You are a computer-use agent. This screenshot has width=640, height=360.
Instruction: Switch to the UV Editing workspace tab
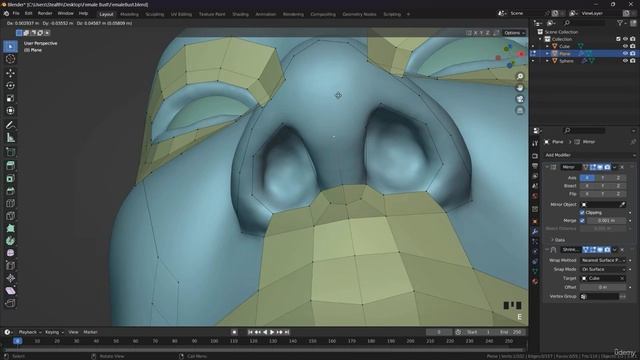click(x=181, y=14)
